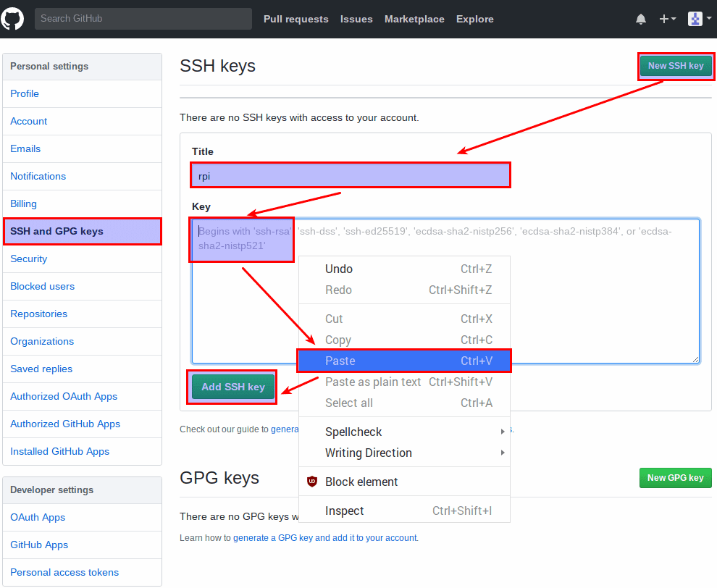Open the GitHub home logo
717x588 pixels.
12,20
